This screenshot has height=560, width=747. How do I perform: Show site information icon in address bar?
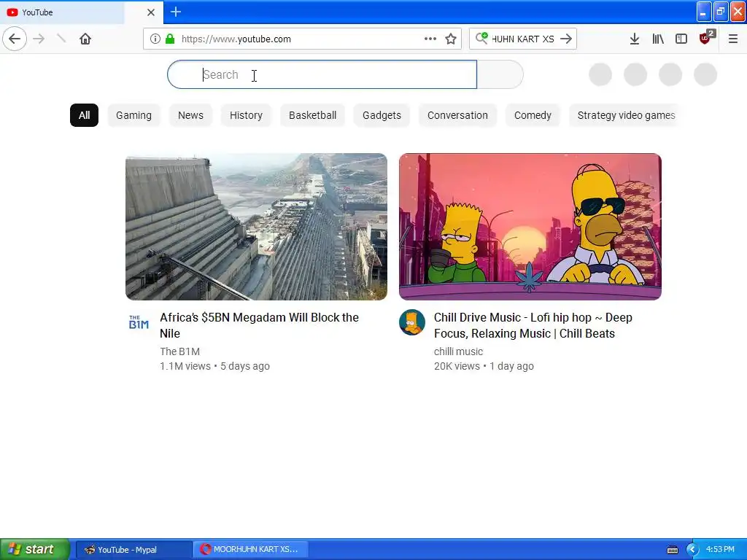point(155,39)
